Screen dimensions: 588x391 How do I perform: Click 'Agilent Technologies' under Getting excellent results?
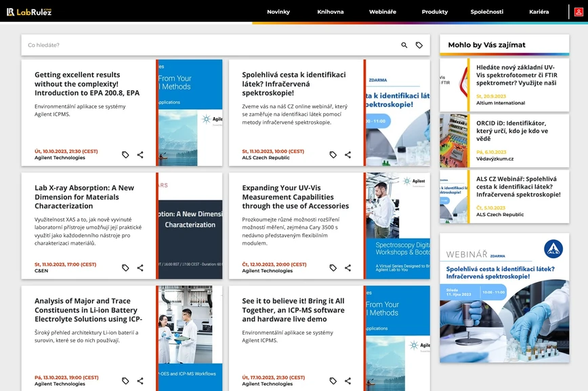click(60, 158)
